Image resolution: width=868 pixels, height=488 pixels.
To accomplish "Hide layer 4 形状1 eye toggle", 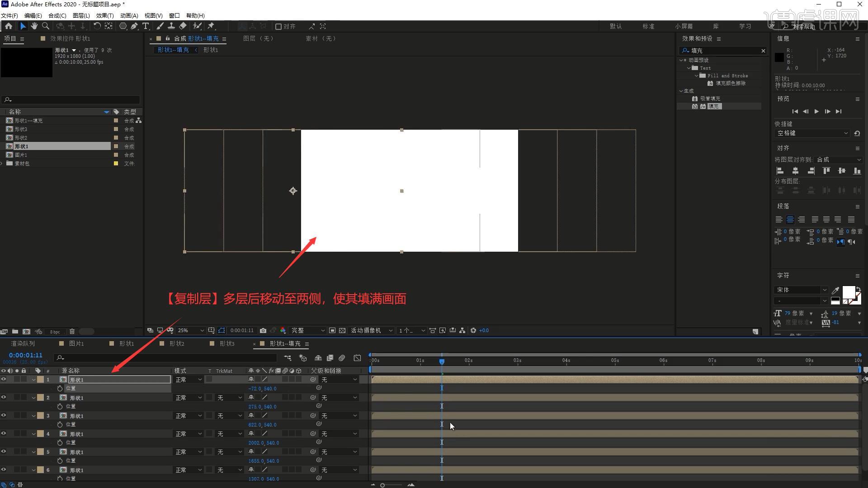I will pos(4,434).
